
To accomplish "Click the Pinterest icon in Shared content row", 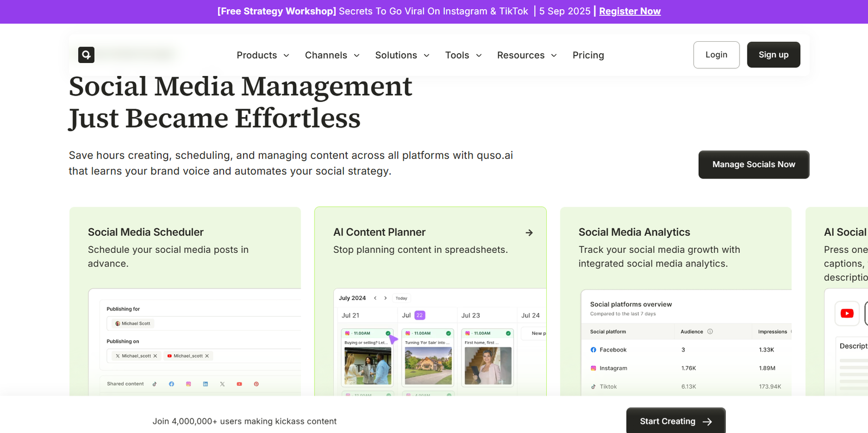I will (257, 384).
